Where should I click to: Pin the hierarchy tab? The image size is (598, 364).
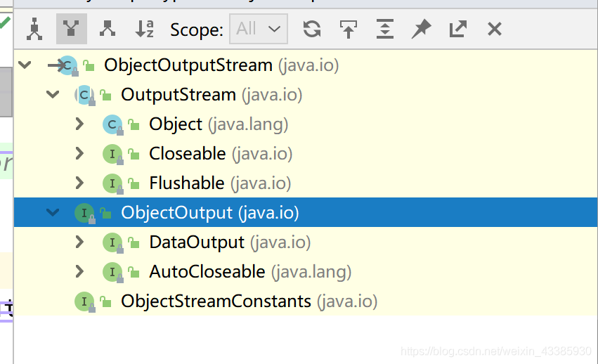tap(422, 29)
